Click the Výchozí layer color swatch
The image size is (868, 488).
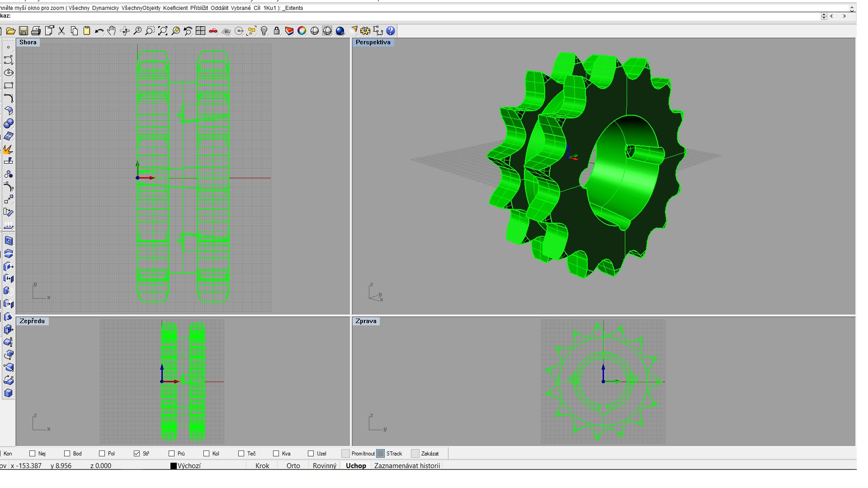click(173, 466)
